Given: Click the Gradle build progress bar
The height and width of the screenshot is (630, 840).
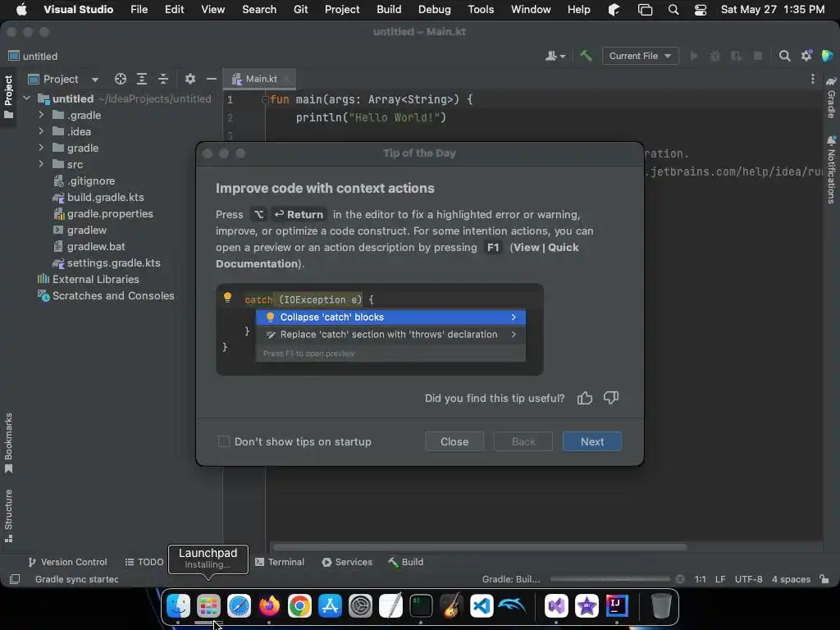Looking at the screenshot, I should tap(610, 579).
